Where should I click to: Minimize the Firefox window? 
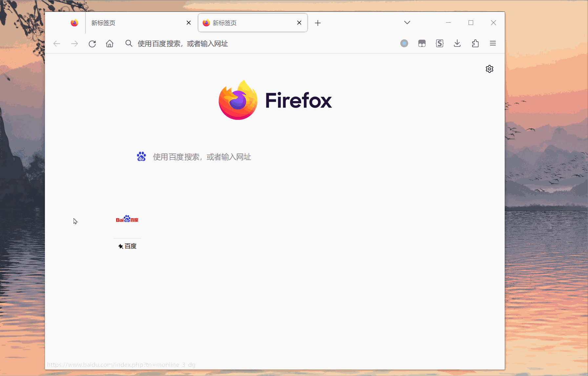pyautogui.click(x=449, y=23)
